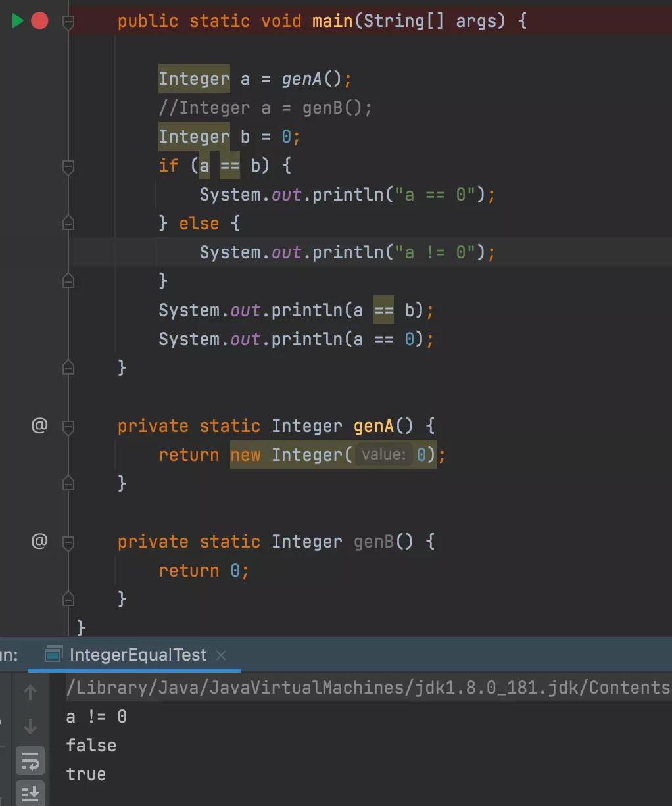Run main method with green arrow gutter icon

pyautogui.click(x=18, y=21)
